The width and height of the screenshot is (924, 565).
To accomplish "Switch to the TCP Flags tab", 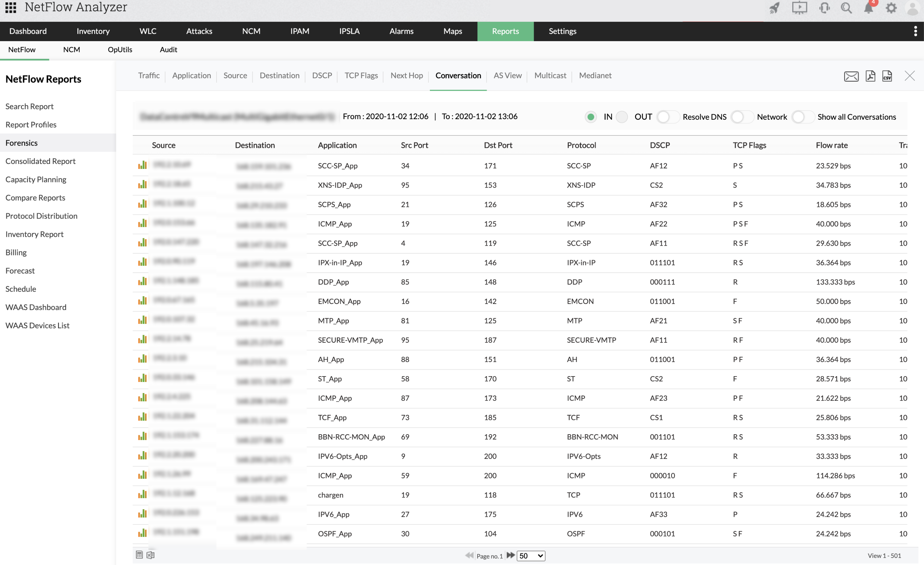I will click(x=361, y=76).
